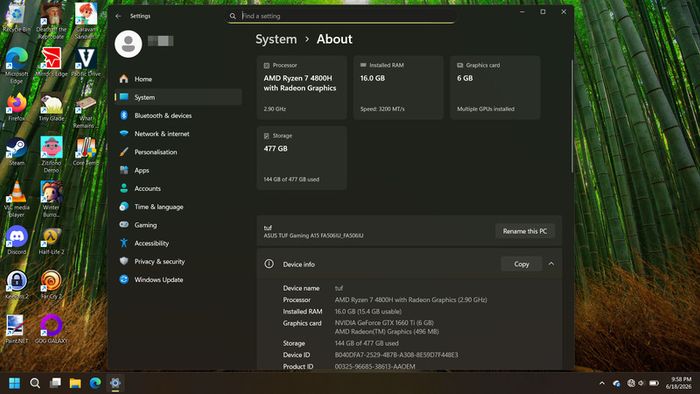Go back with the Settings back arrow
Image resolution: width=700 pixels, height=394 pixels.
[118, 16]
